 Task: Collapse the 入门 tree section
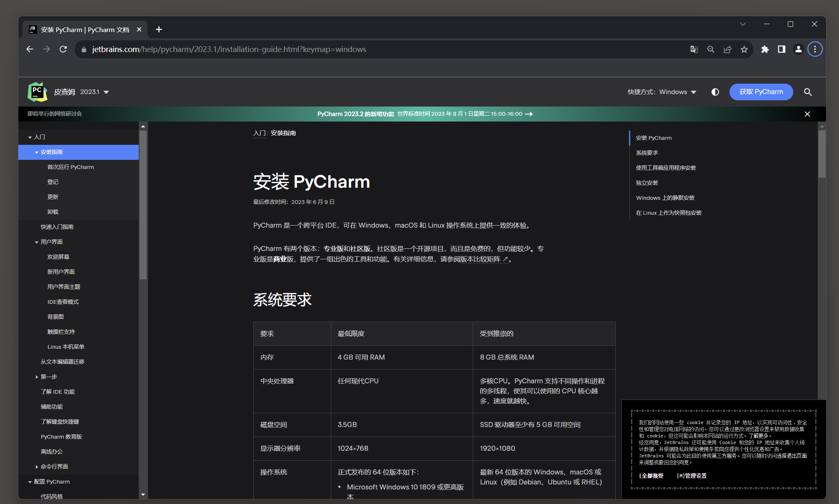click(30, 137)
